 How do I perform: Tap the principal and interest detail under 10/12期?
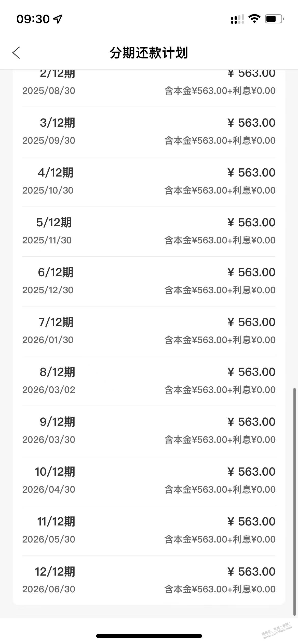pyautogui.click(x=220, y=489)
